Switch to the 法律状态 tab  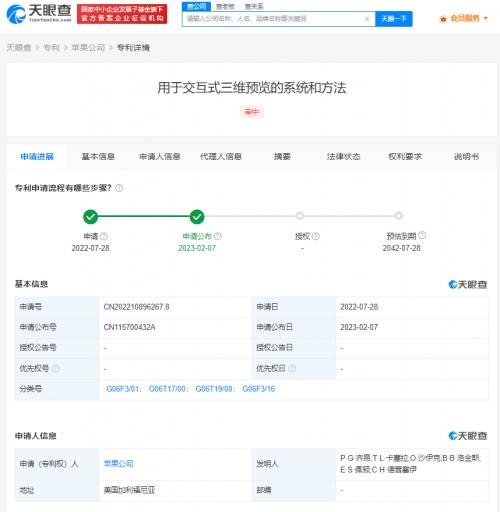pos(343,156)
